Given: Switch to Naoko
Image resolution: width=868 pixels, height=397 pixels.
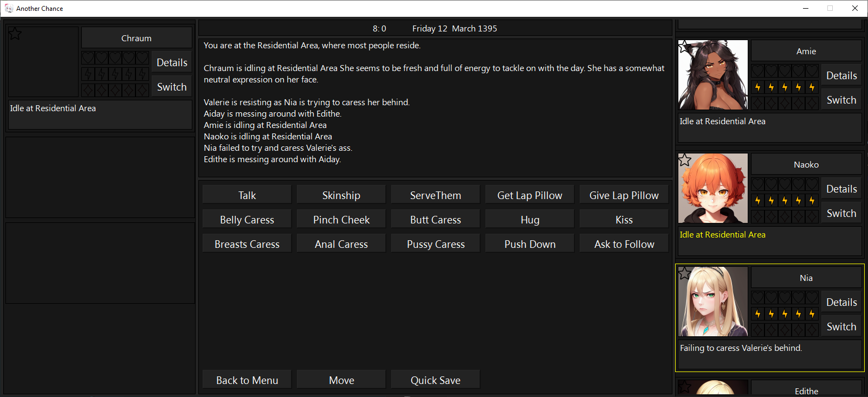Looking at the screenshot, I should click(x=841, y=214).
